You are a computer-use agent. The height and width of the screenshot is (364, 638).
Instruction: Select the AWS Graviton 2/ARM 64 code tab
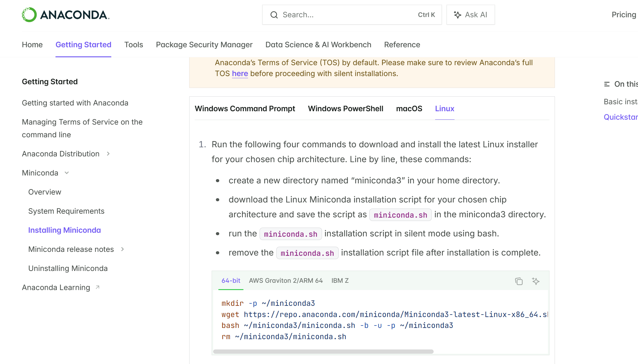click(286, 281)
